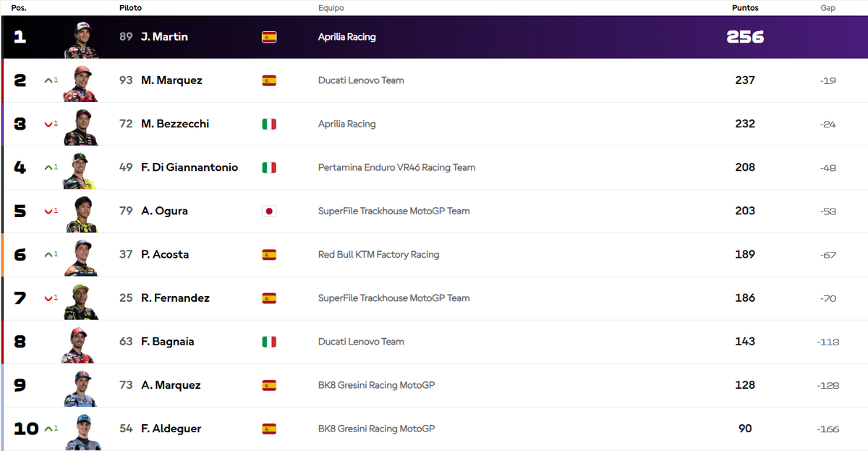This screenshot has width=868, height=451.
Task: Open M. Bezzecchi's rider photo
Action: click(x=80, y=127)
